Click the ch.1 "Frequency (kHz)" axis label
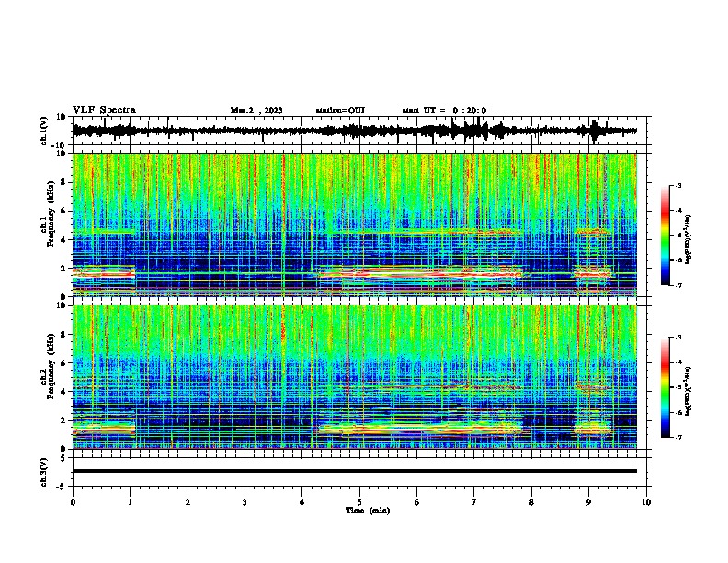Screen dimensions: 728x563 (51, 213)
